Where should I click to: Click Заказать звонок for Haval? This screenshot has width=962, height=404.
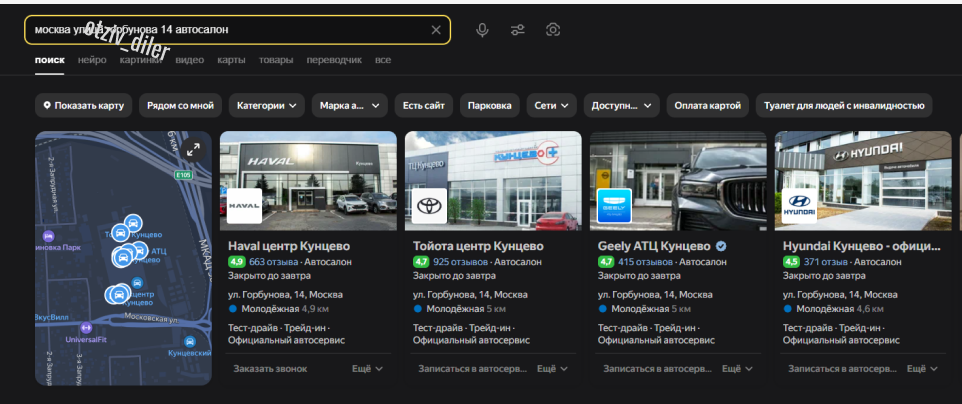pyautogui.click(x=270, y=369)
